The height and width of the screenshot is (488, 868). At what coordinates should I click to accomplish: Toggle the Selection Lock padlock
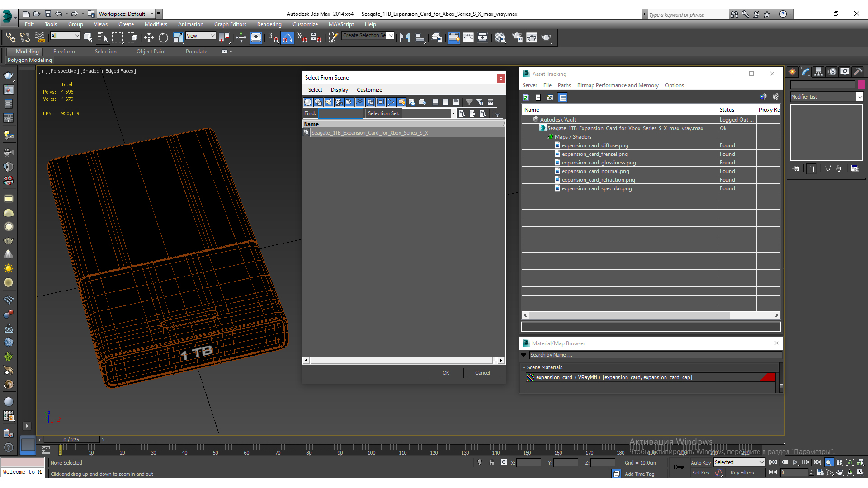(491, 462)
